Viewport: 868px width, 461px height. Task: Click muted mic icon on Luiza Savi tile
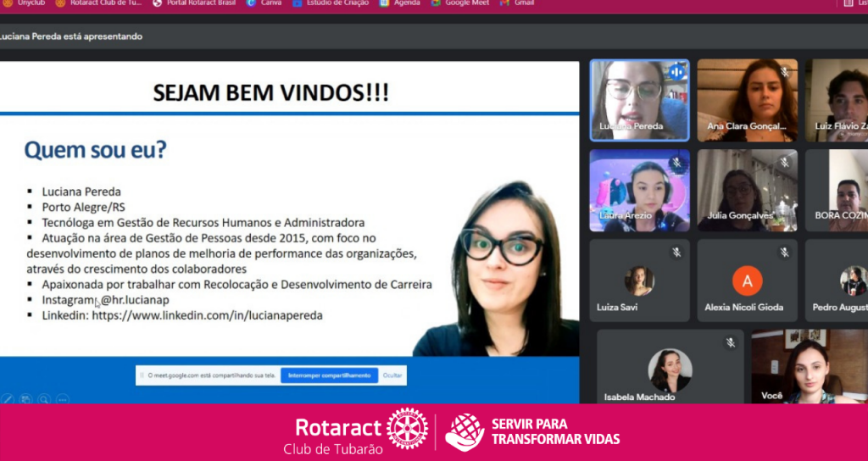tap(676, 253)
